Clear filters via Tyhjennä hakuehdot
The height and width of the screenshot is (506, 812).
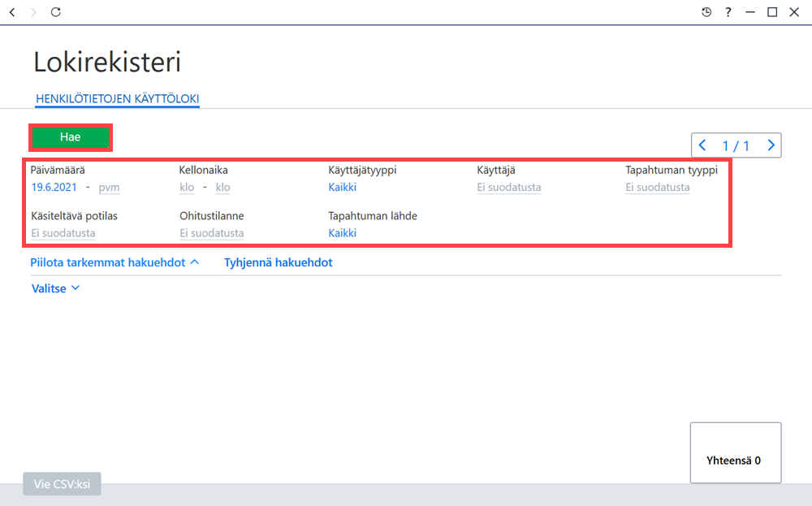click(x=278, y=262)
